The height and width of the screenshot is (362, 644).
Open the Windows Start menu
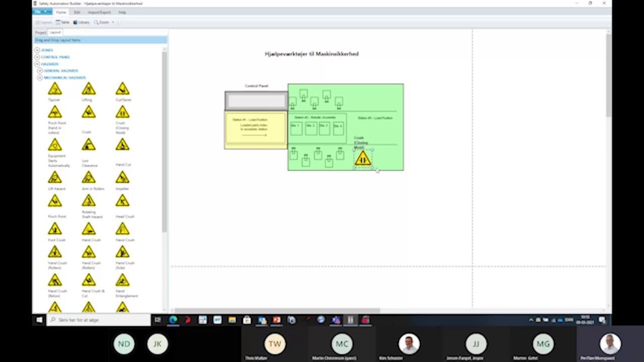pos(39,320)
